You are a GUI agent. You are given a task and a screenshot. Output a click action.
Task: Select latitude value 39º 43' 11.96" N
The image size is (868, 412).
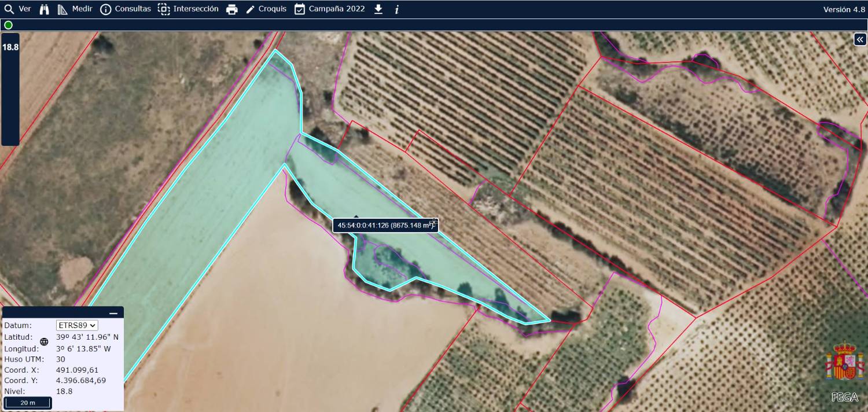87,337
